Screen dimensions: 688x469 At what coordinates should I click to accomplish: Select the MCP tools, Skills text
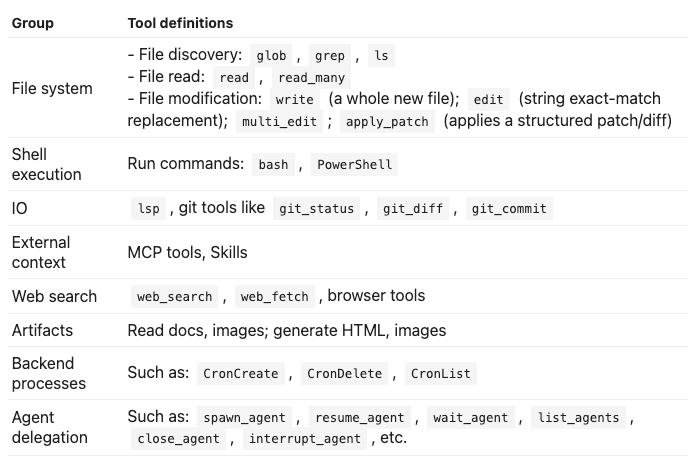187,252
